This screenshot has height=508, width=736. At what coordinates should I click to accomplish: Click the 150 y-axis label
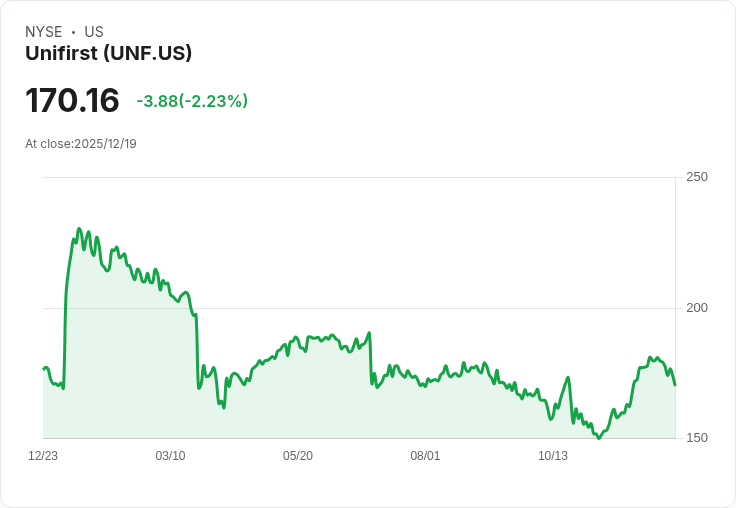click(x=696, y=438)
